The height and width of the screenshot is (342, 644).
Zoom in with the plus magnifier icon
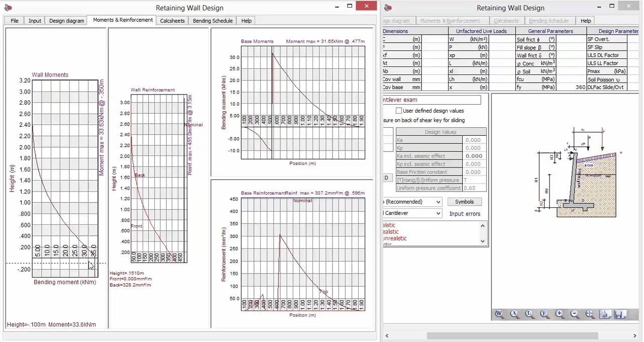560,314
